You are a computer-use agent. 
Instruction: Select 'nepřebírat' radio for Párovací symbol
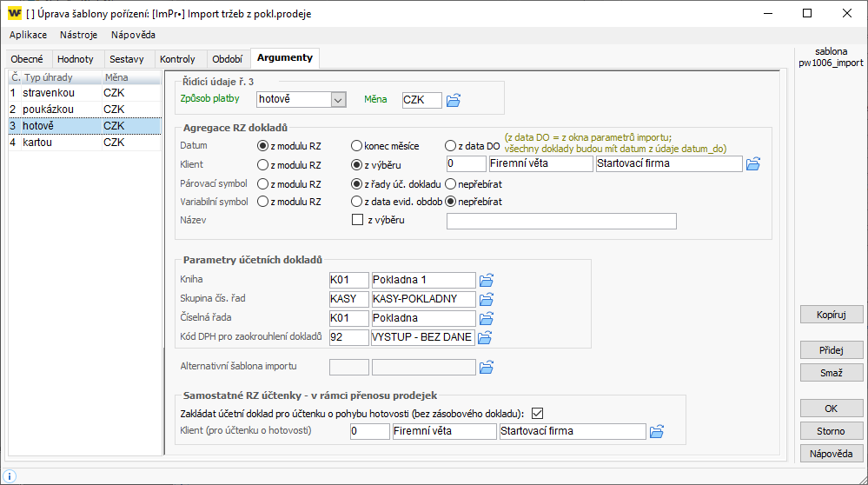point(451,184)
